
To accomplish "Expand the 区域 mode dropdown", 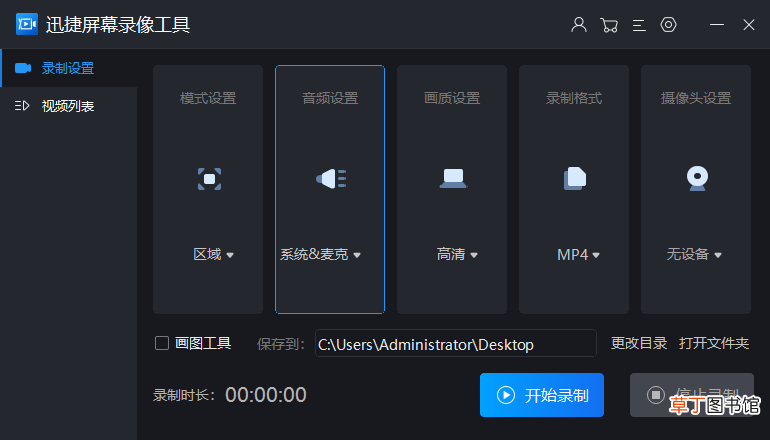I will 213,254.
